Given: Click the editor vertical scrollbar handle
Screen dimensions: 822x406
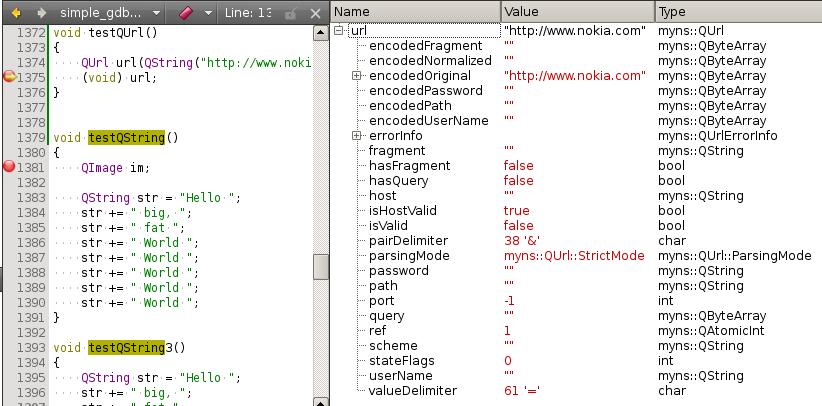Looking at the screenshot, I should tap(320, 266).
